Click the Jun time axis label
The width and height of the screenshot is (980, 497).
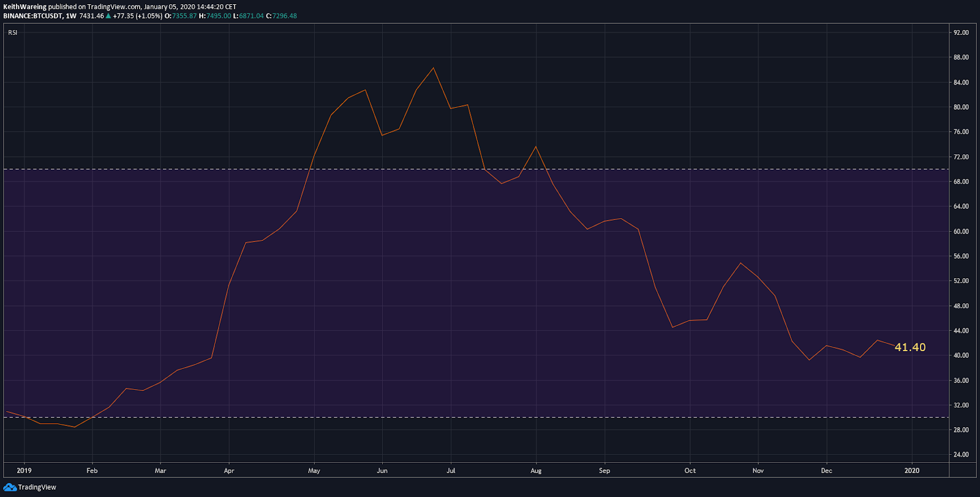point(382,471)
